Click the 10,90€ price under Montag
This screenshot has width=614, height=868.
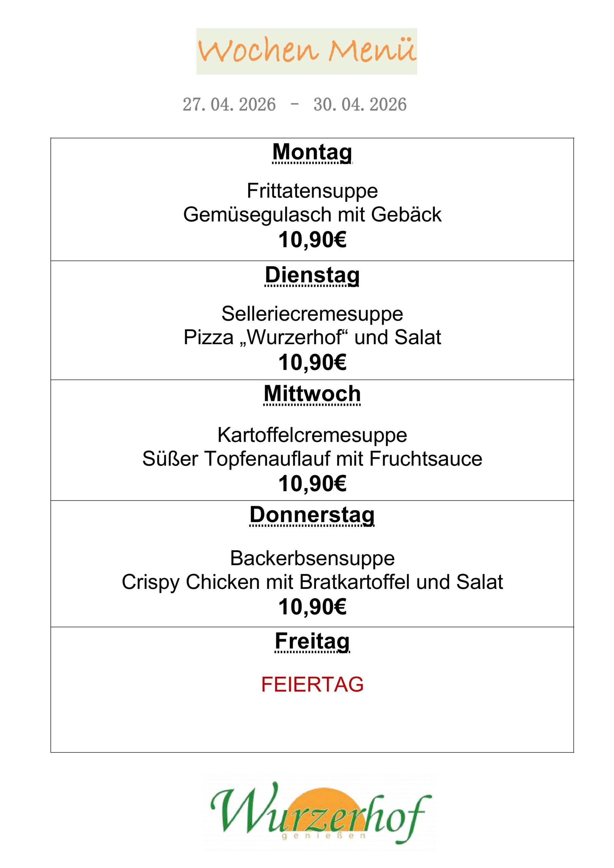click(312, 239)
